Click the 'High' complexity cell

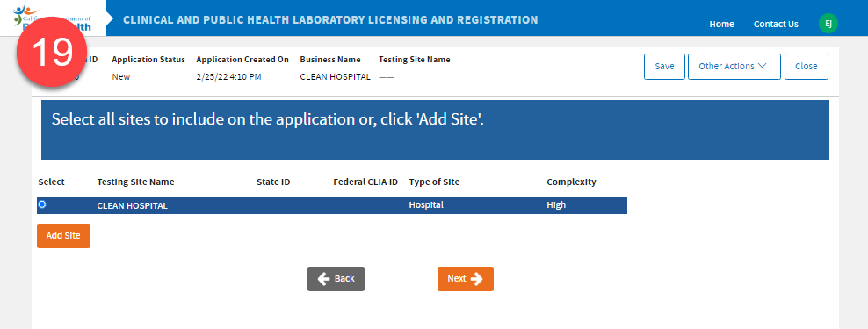556,205
